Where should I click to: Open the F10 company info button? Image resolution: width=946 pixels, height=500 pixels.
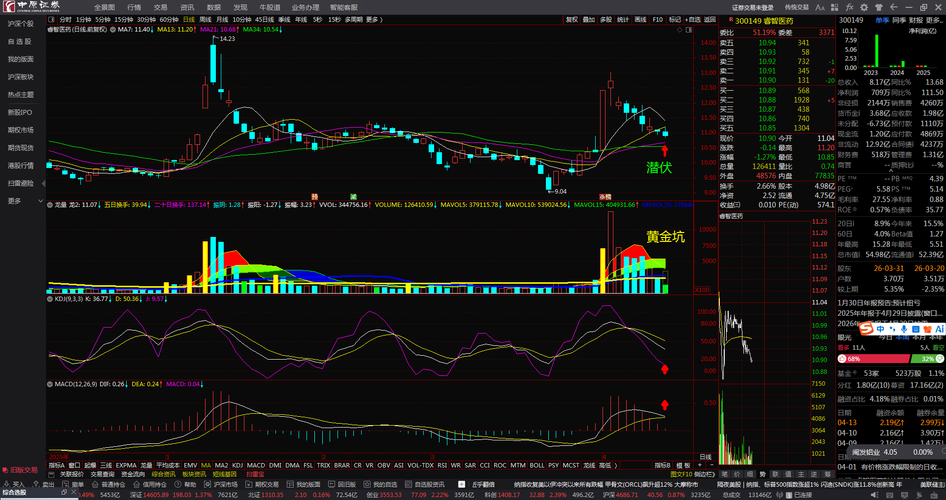[x=658, y=20]
